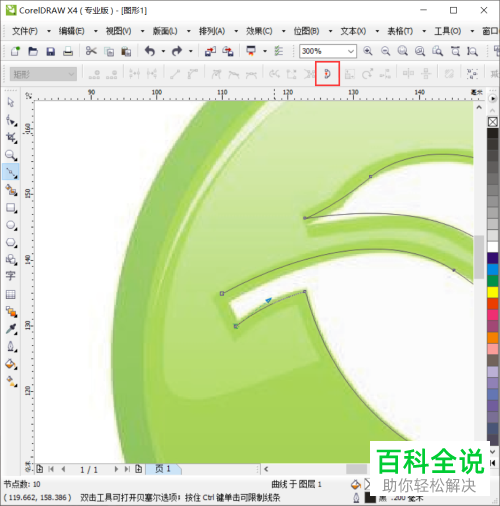The height and width of the screenshot is (506, 500).
Task: Zoom to page height icon
Action: [472, 51]
